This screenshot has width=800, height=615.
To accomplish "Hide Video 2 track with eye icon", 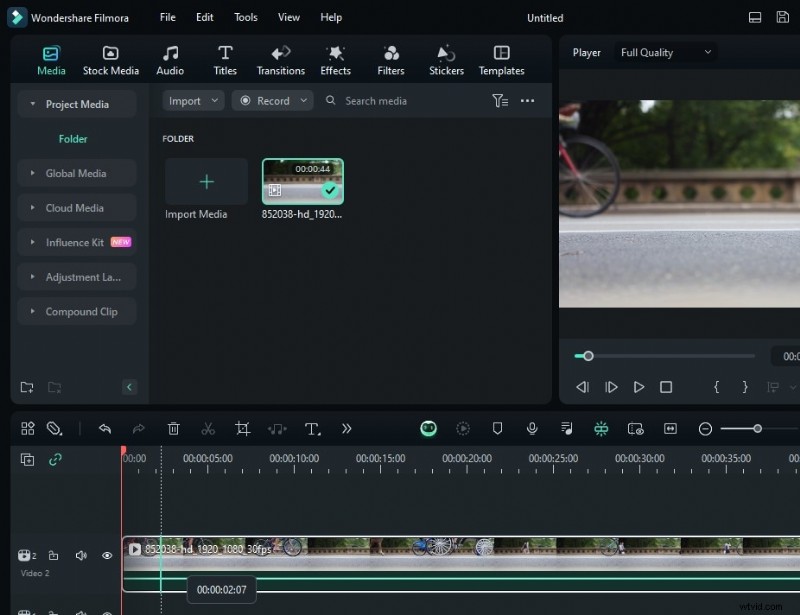I will (105, 555).
